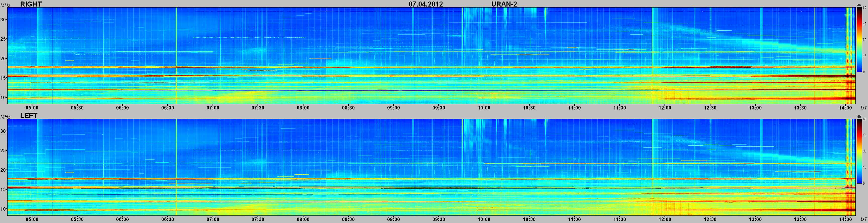The height and width of the screenshot is (223, 868).
Task: Click the 10 MHz tick on LEFT panel
Action: pos(3,209)
